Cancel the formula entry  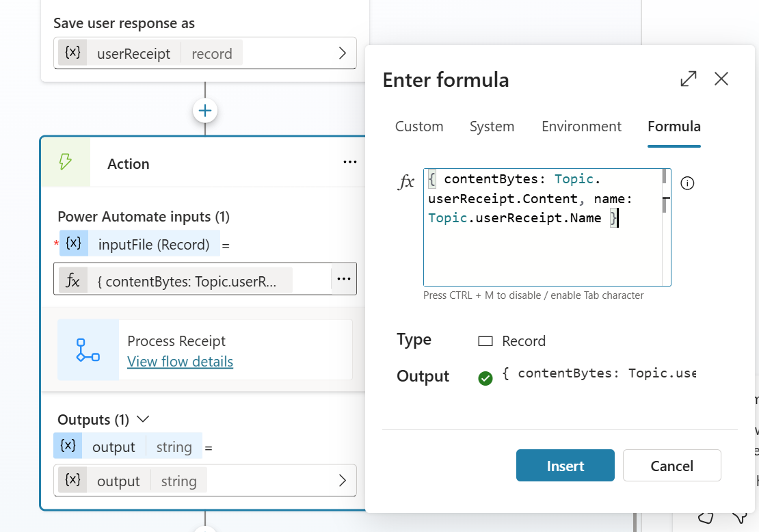pos(671,466)
